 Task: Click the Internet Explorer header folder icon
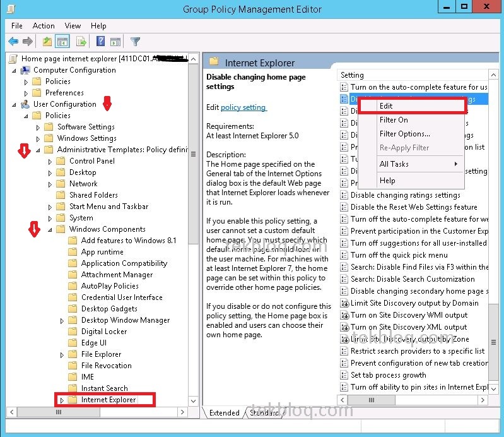tap(214, 61)
